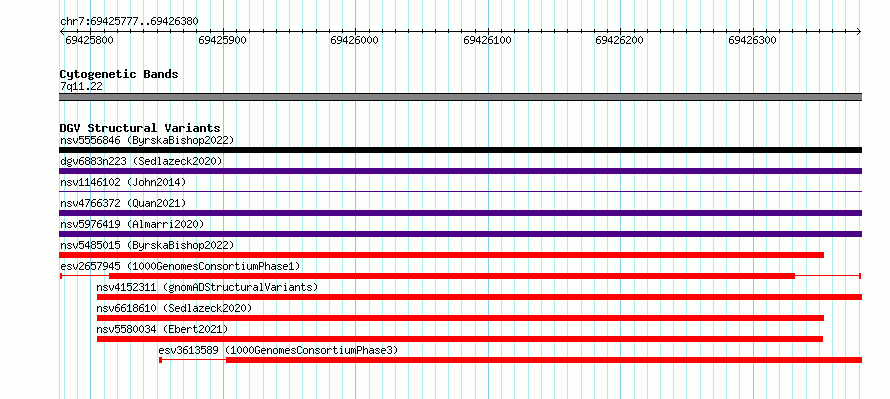890x399 pixels.
Task: Click the purple nsv4766372 variant bar
Action: (461, 213)
